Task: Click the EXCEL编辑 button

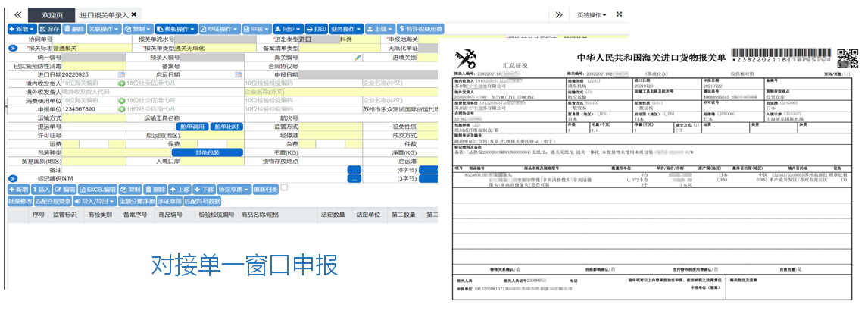Action: [98, 189]
